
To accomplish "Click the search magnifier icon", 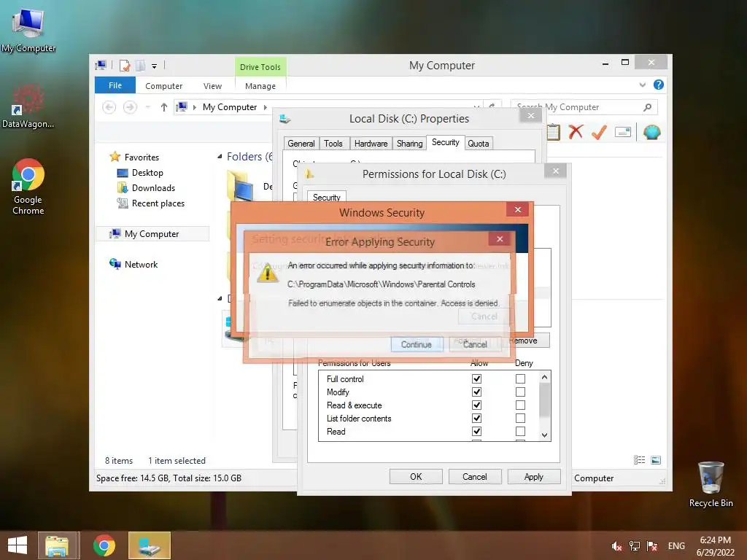I will (x=648, y=107).
